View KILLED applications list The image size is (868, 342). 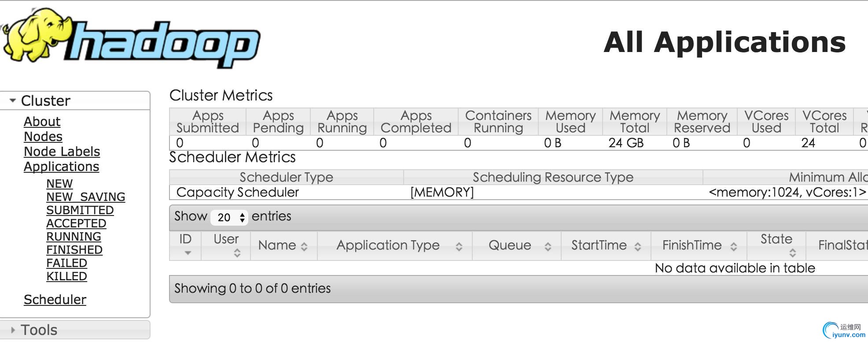pyautogui.click(x=66, y=276)
